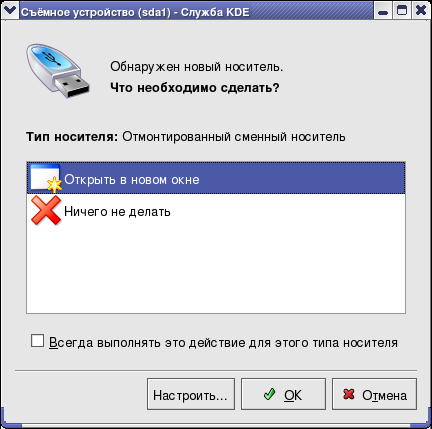Maximize the removable device dialog
432x429 pixels.
click(402, 11)
